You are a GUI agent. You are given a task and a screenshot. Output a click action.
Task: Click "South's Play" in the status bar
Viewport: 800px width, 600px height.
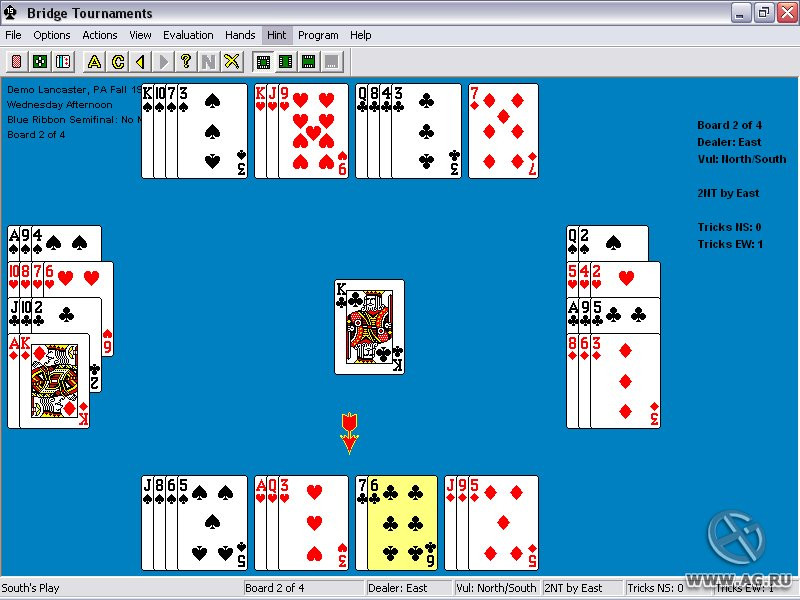tap(31, 588)
